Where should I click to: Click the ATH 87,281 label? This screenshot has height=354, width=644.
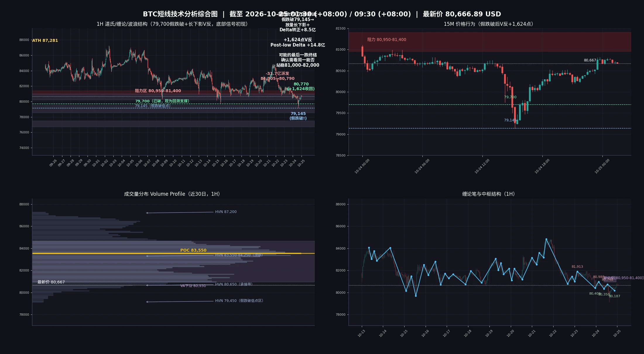pos(45,40)
